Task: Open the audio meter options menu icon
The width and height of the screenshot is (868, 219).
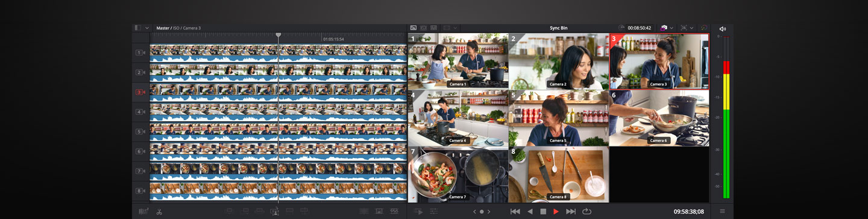Action: click(x=723, y=211)
